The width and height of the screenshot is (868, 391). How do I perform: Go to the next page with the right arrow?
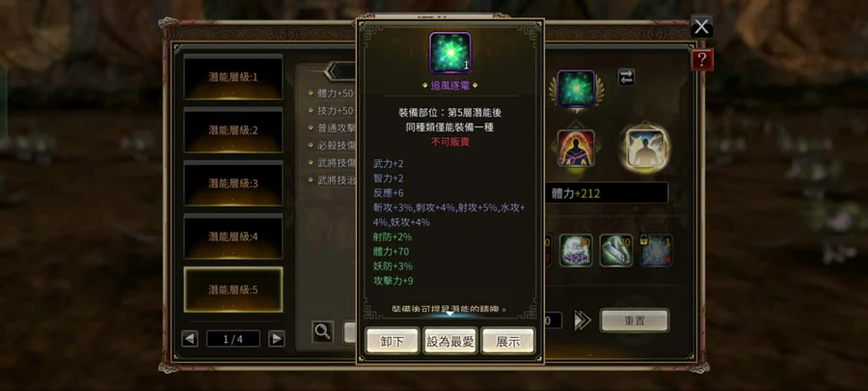pyautogui.click(x=276, y=339)
